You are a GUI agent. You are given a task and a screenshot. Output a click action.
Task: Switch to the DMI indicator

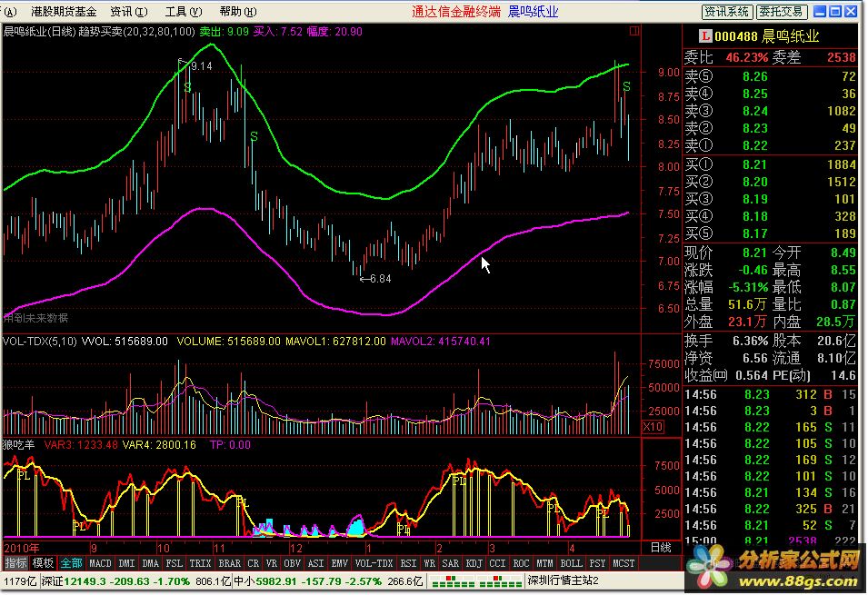(x=126, y=563)
